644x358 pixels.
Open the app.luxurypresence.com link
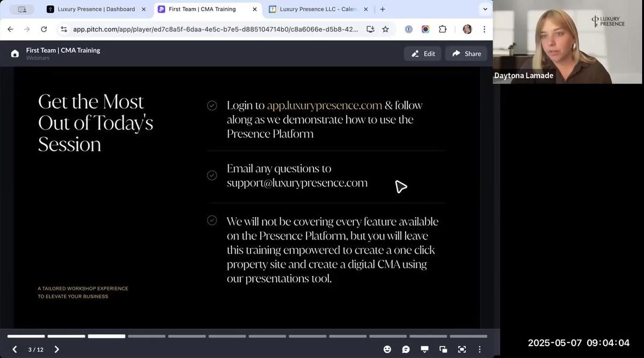coord(325,106)
